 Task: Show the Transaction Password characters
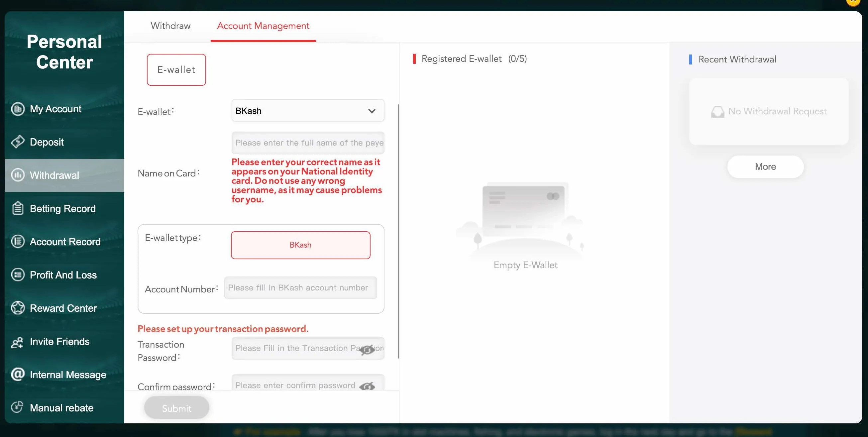367,350
